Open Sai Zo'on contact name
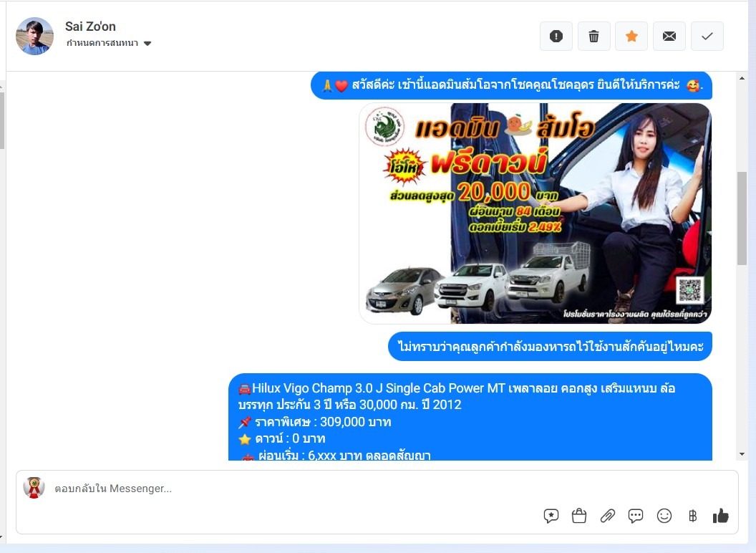 (91, 26)
